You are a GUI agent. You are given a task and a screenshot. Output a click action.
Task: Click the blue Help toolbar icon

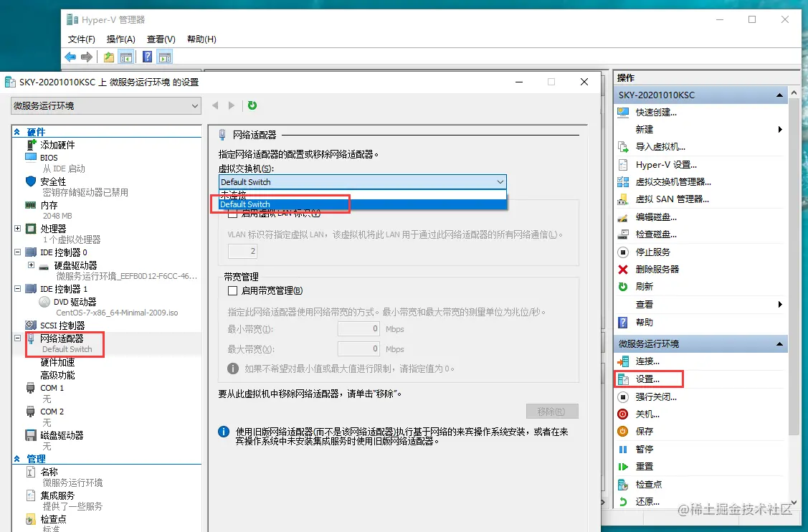tap(148, 57)
